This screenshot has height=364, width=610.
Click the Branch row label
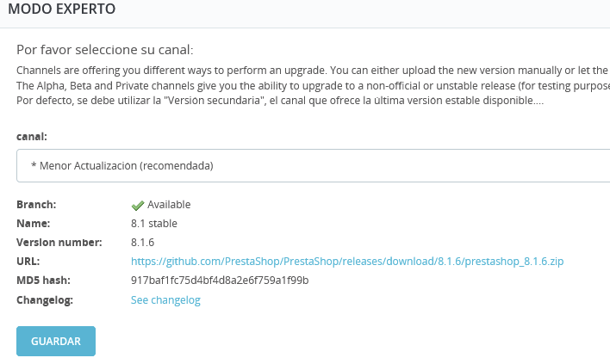36,205
